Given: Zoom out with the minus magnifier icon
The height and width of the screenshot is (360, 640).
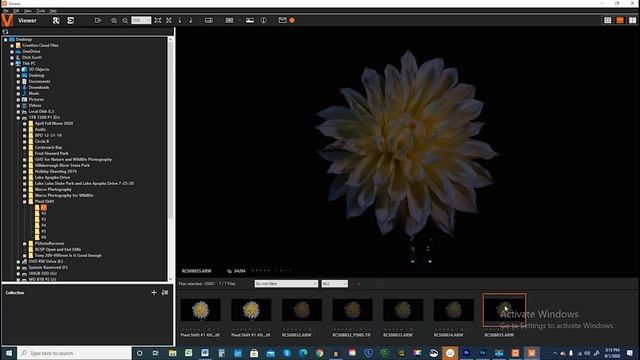Looking at the screenshot, I should (x=125, y=20).
